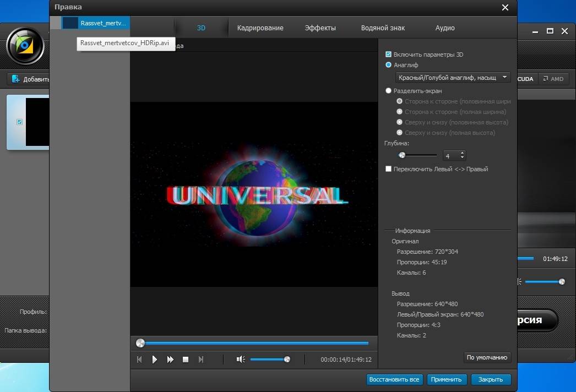Choose Сверху и снизу (половинная высота)

point(399,122)
